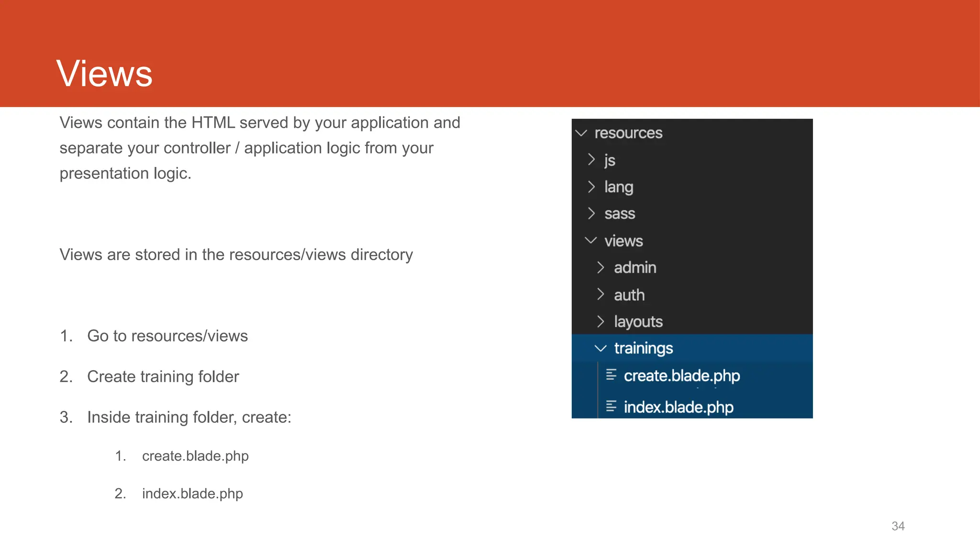
Task: Select layouts folder label
Action: pyautogui.click(x=638, y=322)
